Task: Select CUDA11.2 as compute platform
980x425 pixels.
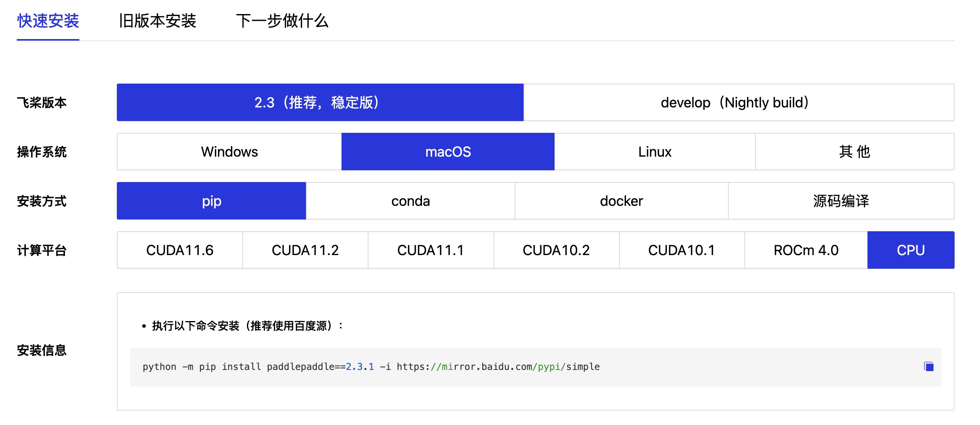Action: pos(305,250)
